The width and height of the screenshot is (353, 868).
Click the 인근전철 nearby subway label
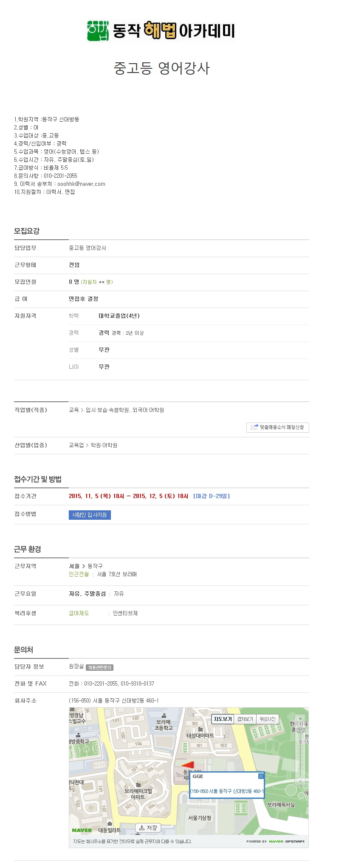pos(79,574)
